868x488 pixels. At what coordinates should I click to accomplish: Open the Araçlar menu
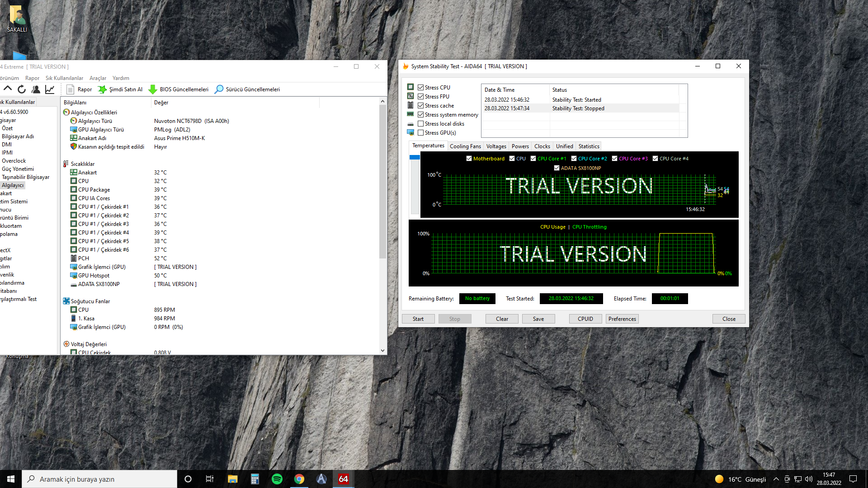tap(98, 78)
